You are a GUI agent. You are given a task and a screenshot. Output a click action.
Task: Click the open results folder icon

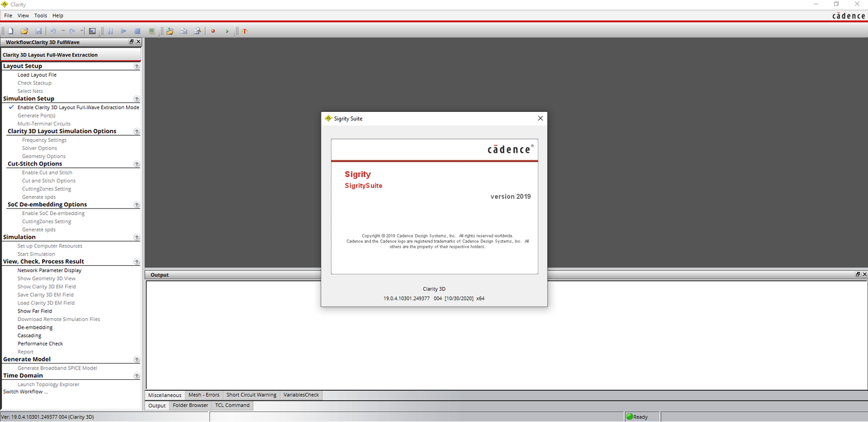point(170,31)
